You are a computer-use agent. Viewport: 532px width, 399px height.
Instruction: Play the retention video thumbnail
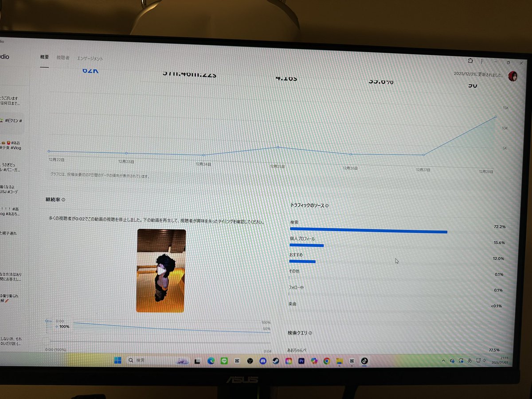tap(160, 270)
